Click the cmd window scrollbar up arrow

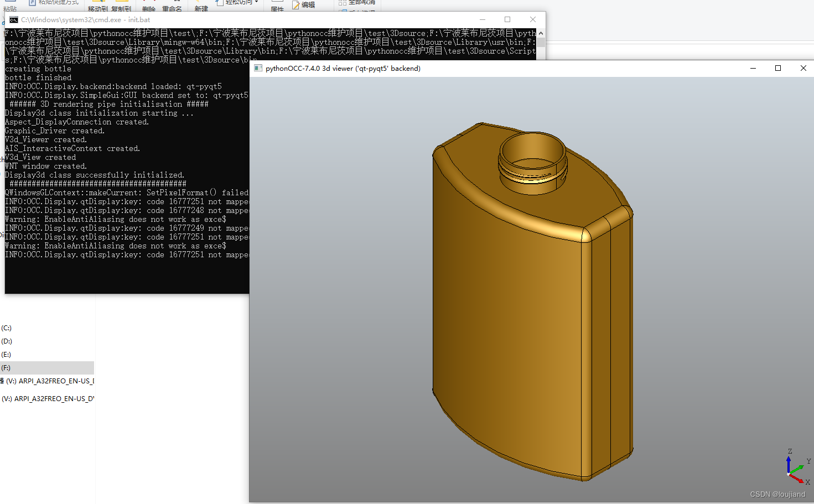click(541, 33)
